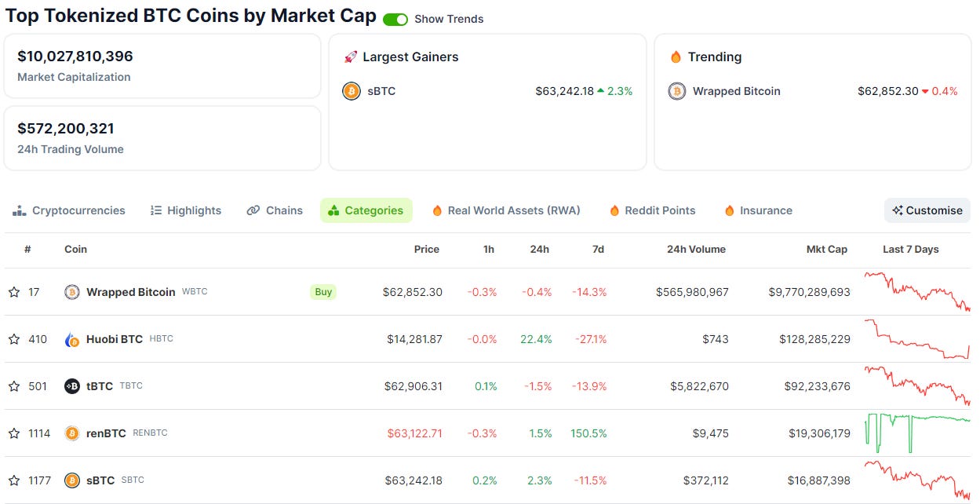Click the flame icon on Insurance
Screen dimensions: 980x504
click(730, 210)
